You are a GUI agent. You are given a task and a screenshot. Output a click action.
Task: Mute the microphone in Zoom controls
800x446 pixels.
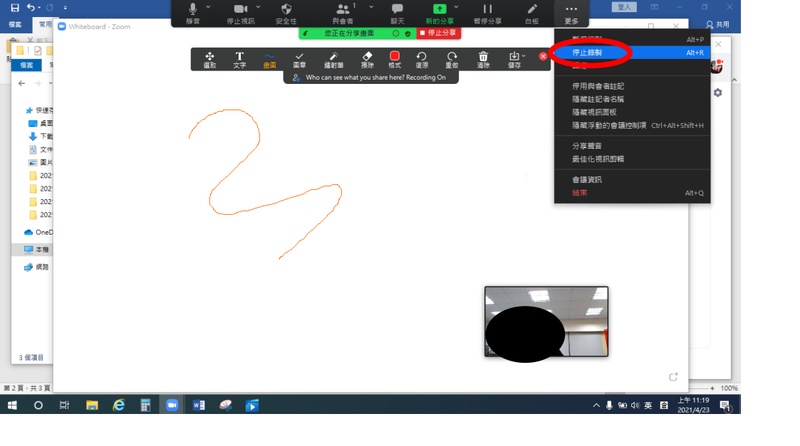pos(192,13)
